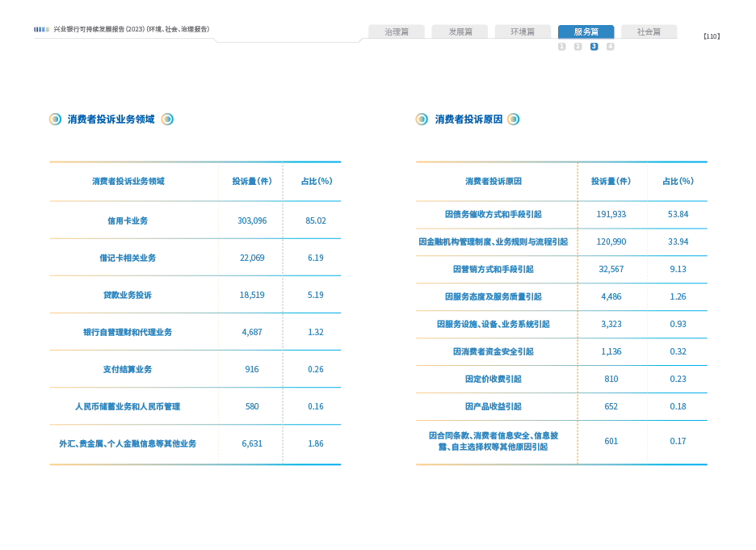This screenshot has height=550, width=756.
Task: Click the 85.02 percentage cell
Action: [315, 220]
